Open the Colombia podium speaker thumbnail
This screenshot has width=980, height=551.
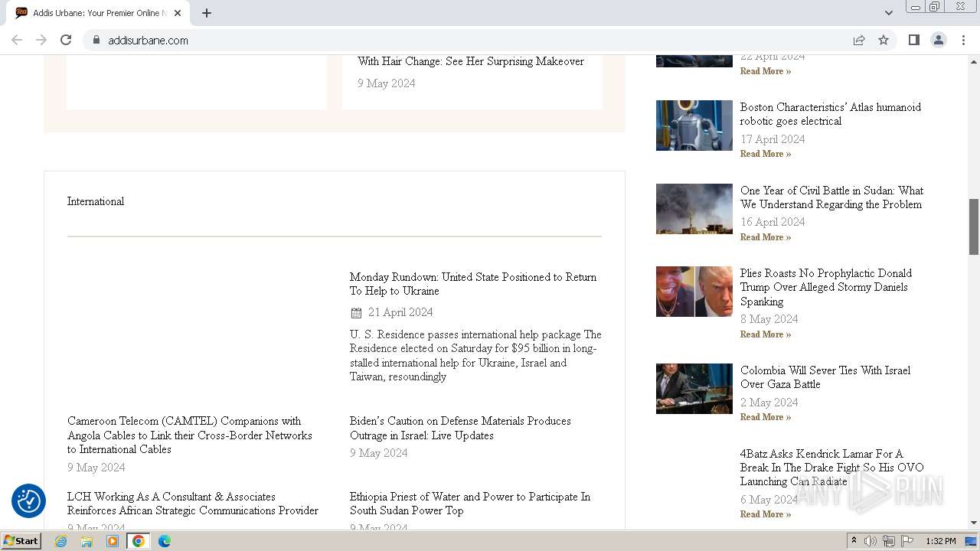click(694, 389)
